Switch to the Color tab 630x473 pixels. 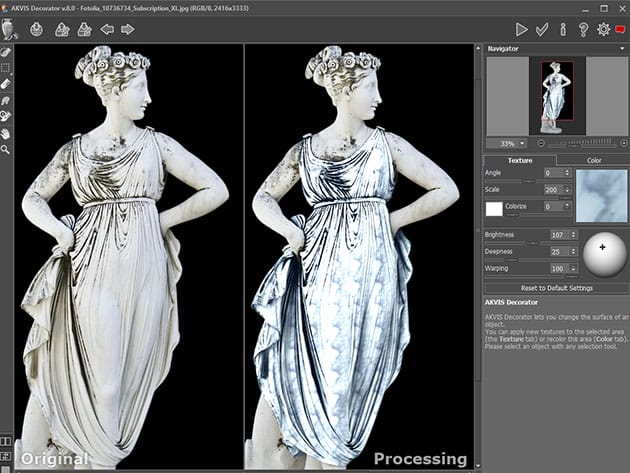click(x=593, y=159)
